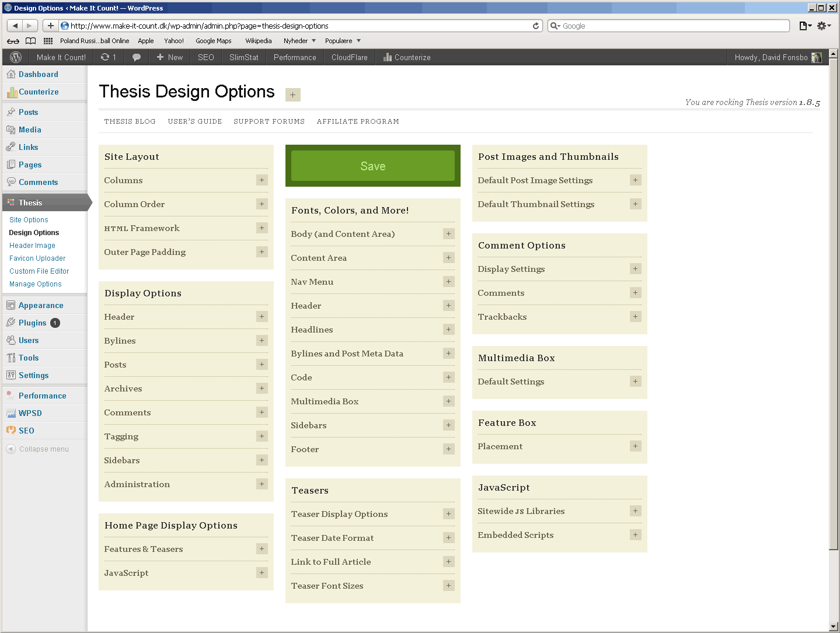The image size is (840, 633).
Task: Open the Plugins menu in sidebar
Action: tap(32, 323)
